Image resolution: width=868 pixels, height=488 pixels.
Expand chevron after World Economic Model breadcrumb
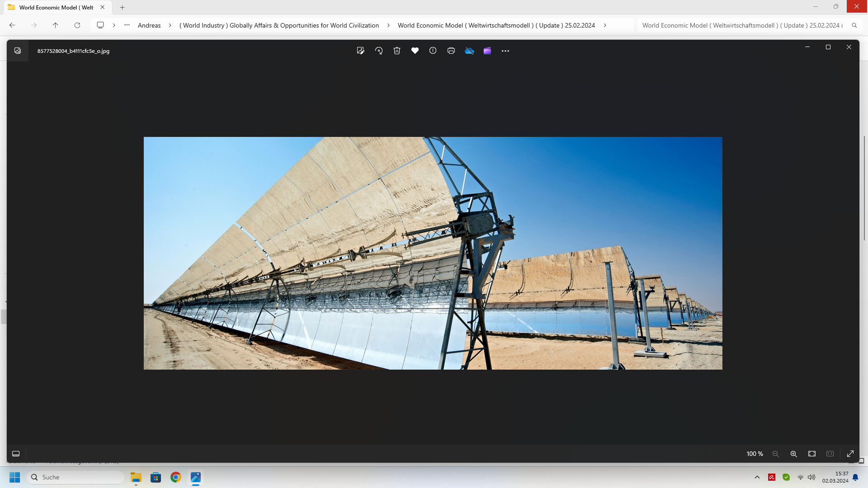coord(605,25)
